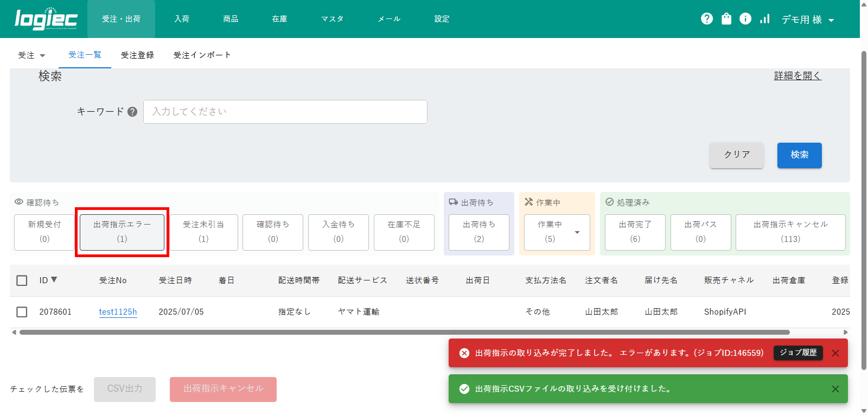Open the test1125h order link
This screenshot has height=415, width=868.
point(118,312)
